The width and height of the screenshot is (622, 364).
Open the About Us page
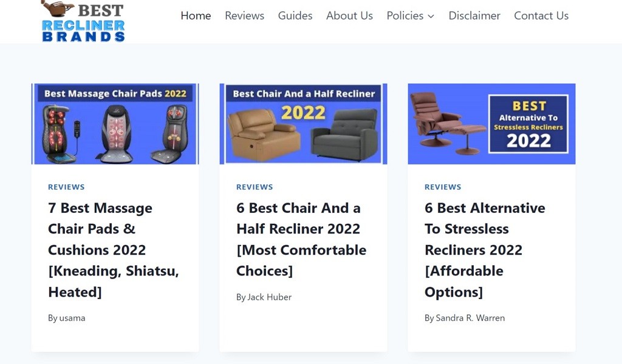click(x=349, y=16)
